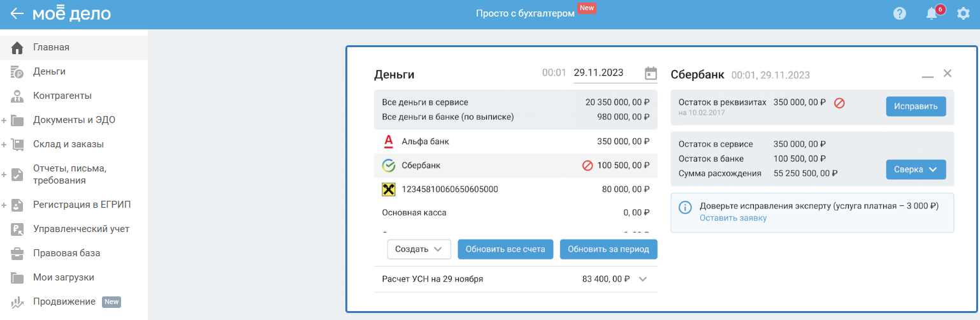Open the Моё дело logo home link
Screen dimensions: 980x320
coord(71,13)
